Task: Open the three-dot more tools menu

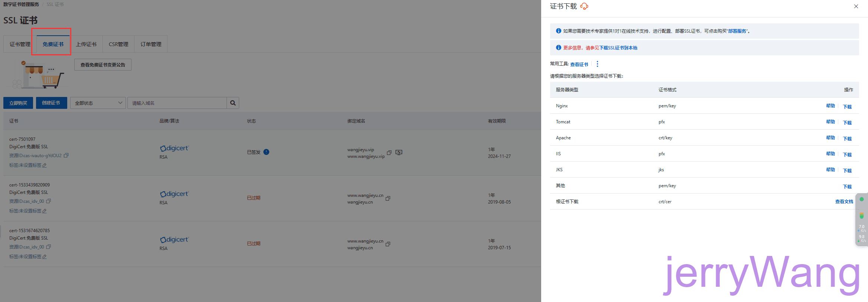Action: [x=597, y=64]
